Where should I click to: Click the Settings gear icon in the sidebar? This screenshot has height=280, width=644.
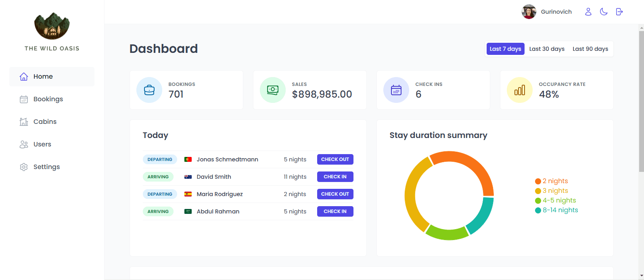tap(24, 167)
